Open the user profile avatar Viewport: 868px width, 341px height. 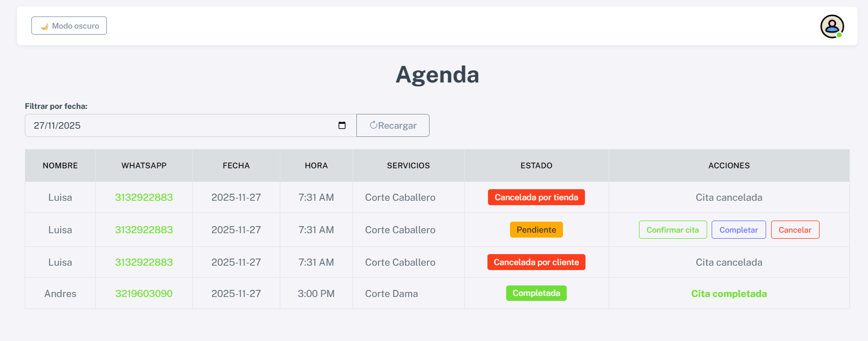pos(832,26)
